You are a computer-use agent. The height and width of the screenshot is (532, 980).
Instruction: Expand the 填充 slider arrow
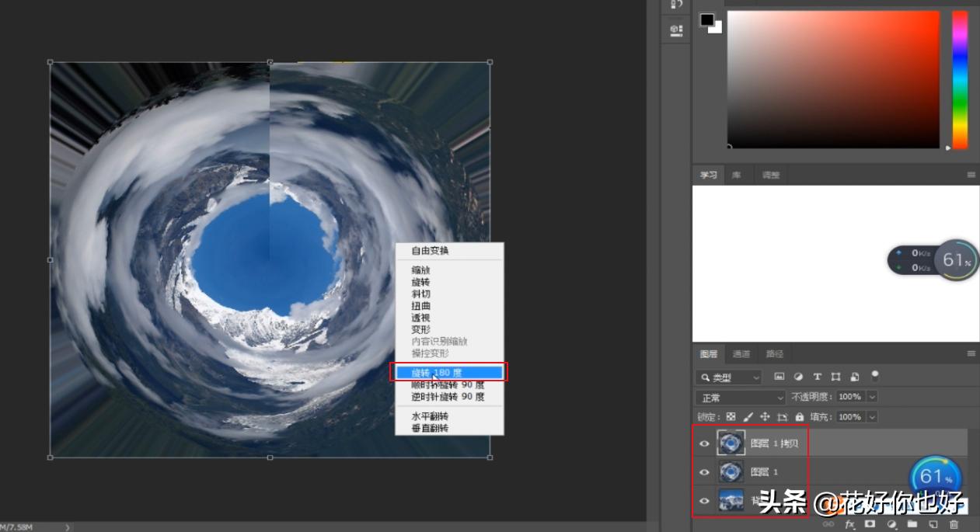tap(872, 417)
